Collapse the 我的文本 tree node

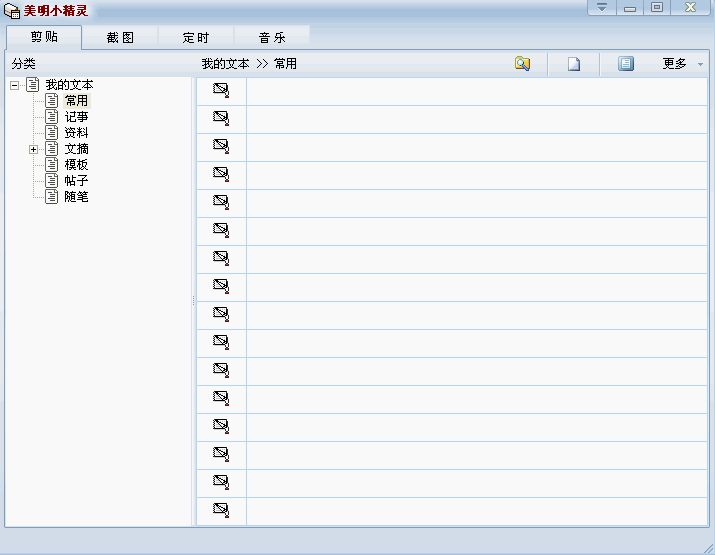(x=15, y=85)
